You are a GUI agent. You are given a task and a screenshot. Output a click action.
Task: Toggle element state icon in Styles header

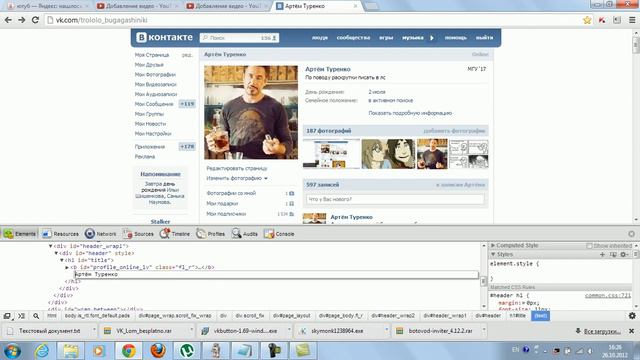tap(613, 254)
